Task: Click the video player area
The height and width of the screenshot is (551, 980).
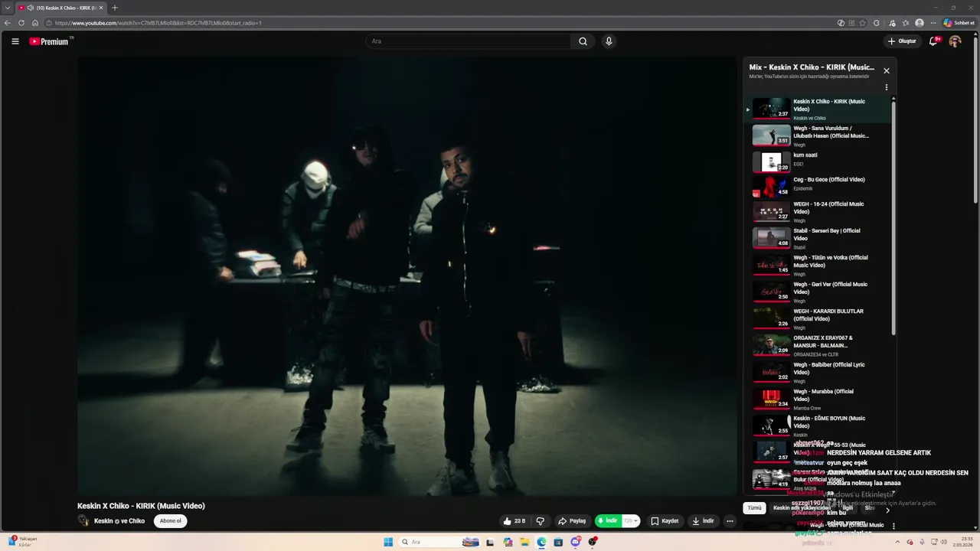Action: click(407, 275)
